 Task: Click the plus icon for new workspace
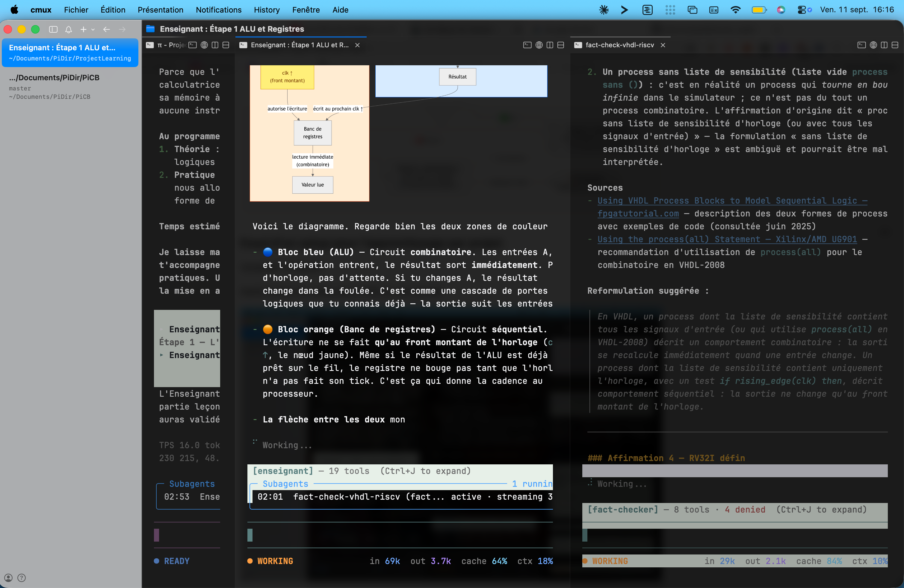[83, 29]
